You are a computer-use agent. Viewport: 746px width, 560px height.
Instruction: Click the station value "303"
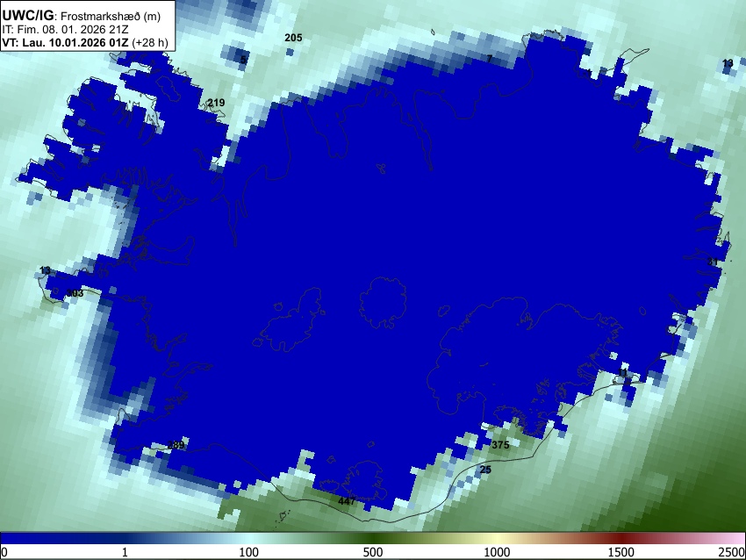pyautogui.click(x=75, y=292)
